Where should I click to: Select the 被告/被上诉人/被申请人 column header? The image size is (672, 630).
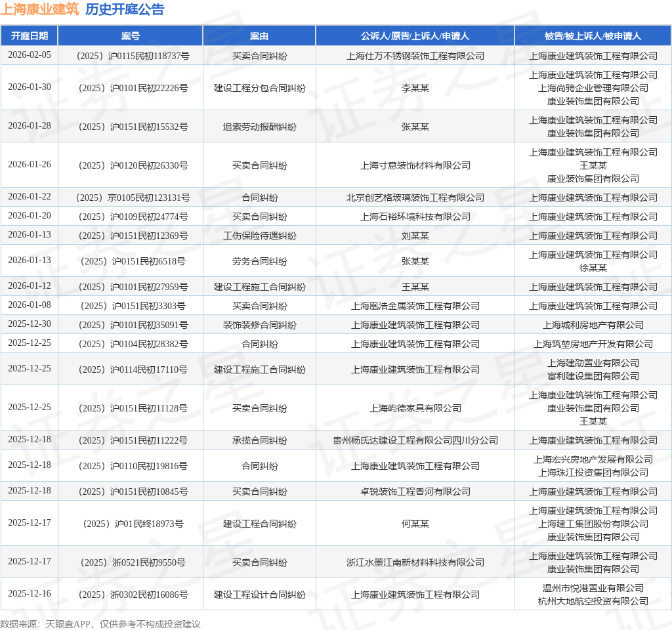593,36
